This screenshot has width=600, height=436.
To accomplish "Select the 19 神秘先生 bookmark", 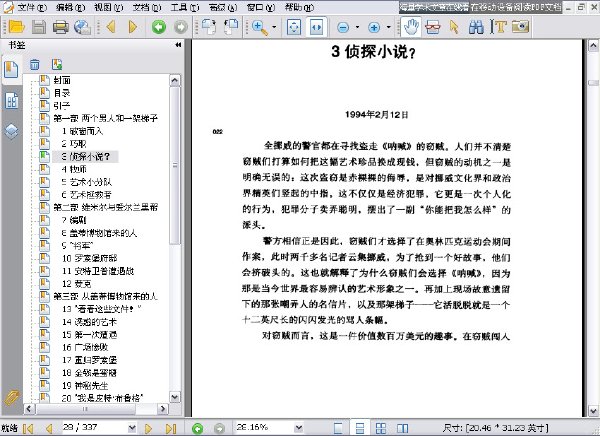I will click(x=85, y=385).
